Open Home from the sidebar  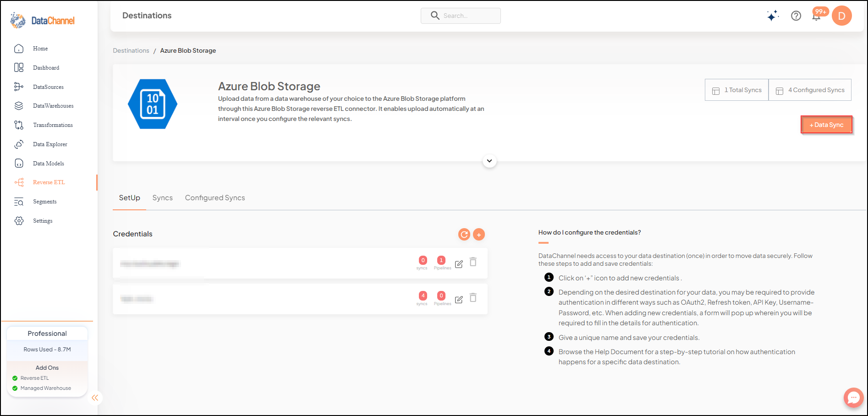(x=40, y=49)
